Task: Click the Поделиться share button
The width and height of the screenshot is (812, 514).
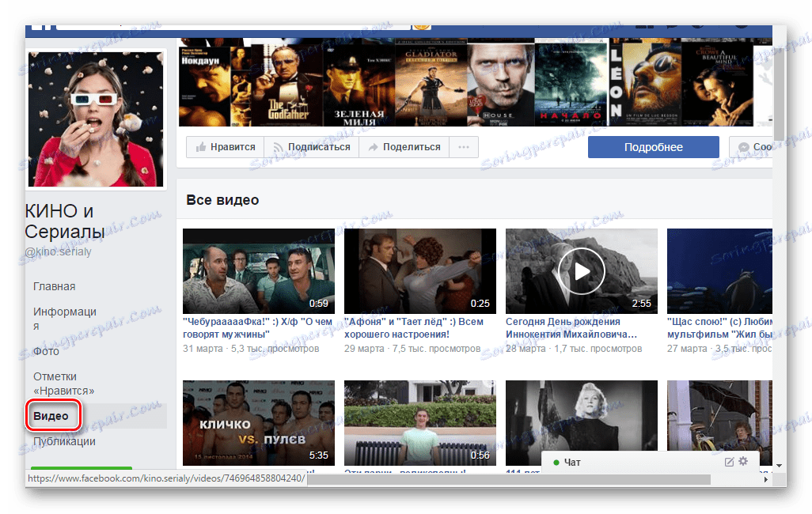Action: point(404,147)
